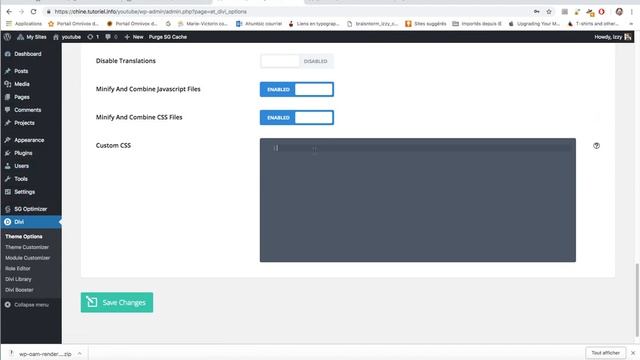Toggle Minify And Combine CSS Files switch

click(297, 118)
